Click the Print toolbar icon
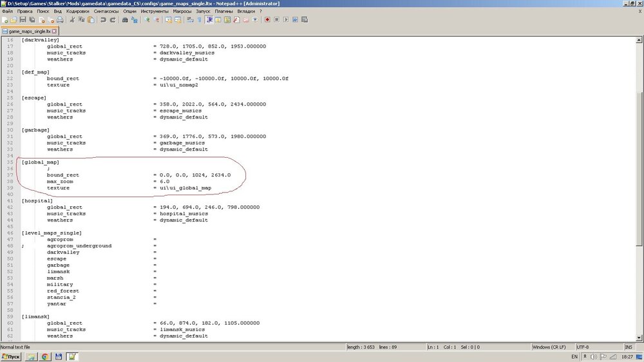This screenshot has width=644, height=362. [x=60, y=20]
